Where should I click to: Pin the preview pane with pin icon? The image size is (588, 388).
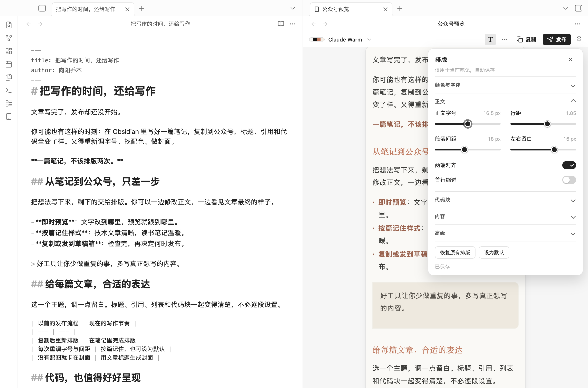pyautogui.click(x=579, y=40)
